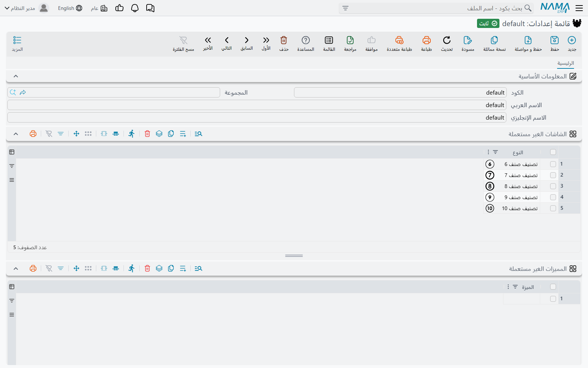The height and width of the screenshot is (368, 588).
Task: Click the جديد (New) toolbar icon
Action: coord(572,40)
